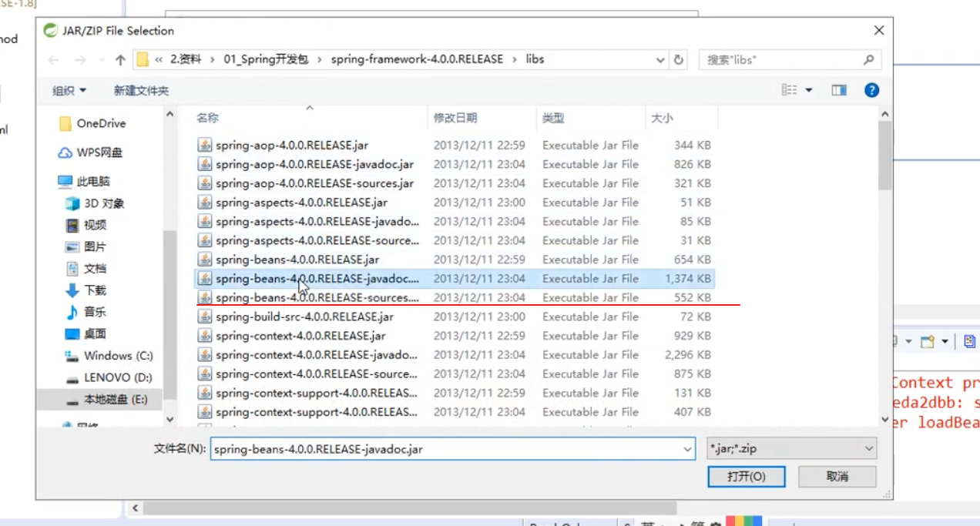This screenshot has width=980, height=526.
Task: Click jar icon of spring-beans-4.0.0.RELEASE.jar
Action: (204, 260)
